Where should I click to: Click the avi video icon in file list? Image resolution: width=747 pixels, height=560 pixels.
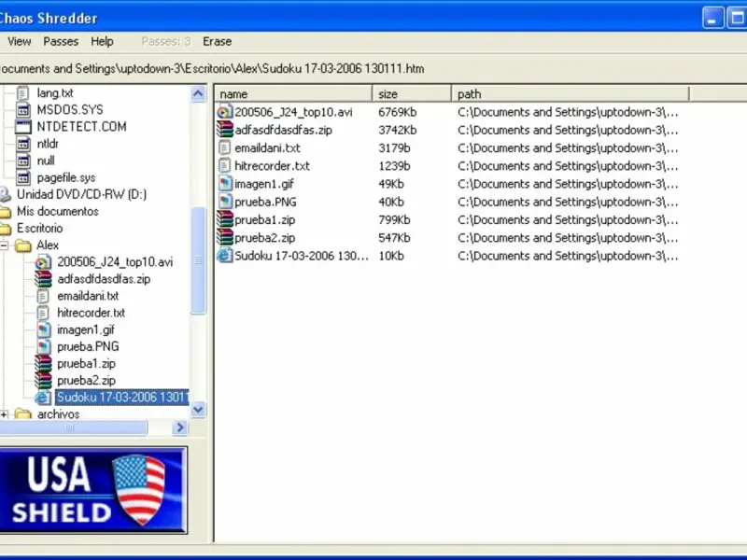click(224, 112)
